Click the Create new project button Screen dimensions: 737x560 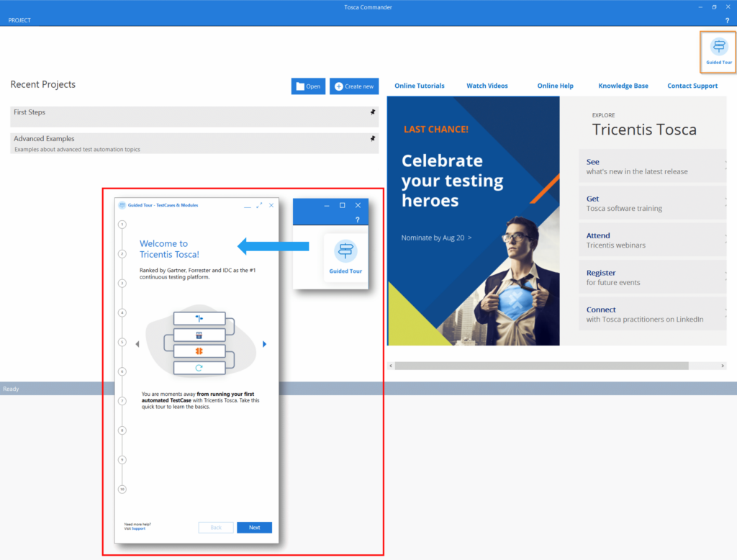tap(354, 86)
